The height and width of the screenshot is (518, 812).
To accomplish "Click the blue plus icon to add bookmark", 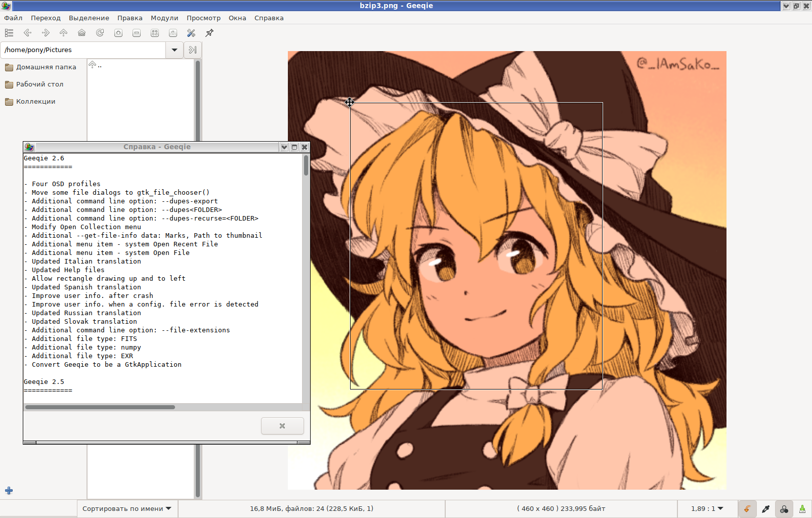I will (x=9, y=491).
